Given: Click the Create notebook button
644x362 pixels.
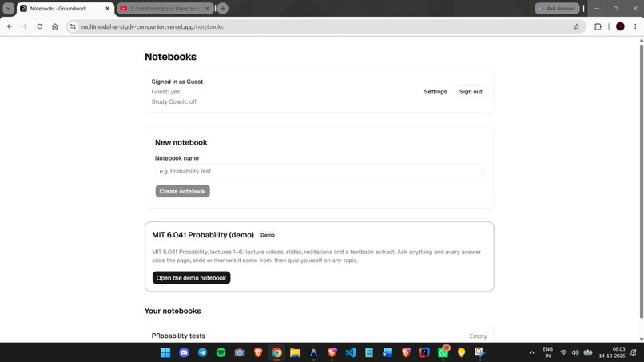Looking at the screenshot, I should coord(182,191).
